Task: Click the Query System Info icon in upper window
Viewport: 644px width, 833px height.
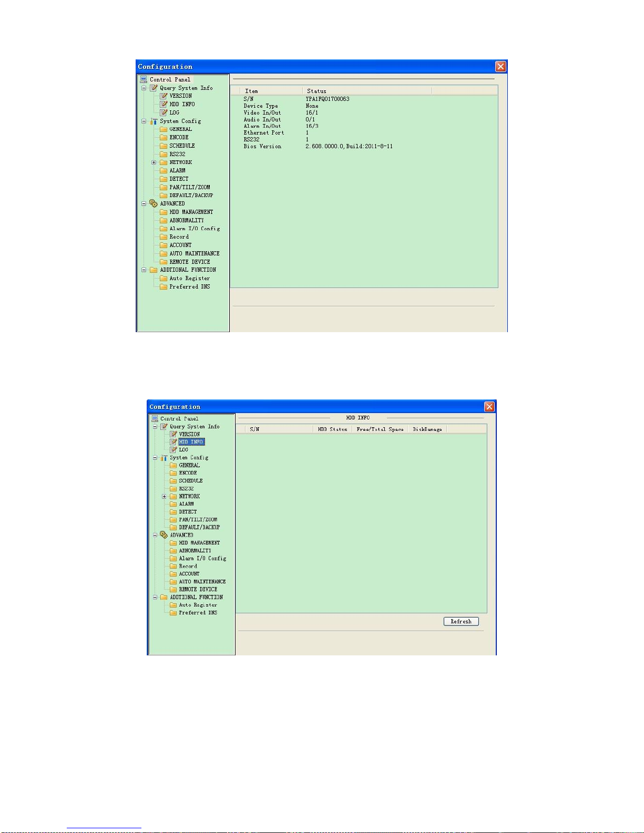Action: pos(154,88)
